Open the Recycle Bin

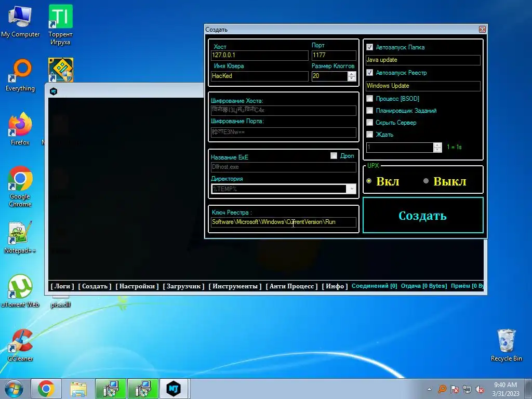click(x=506, y=345)
